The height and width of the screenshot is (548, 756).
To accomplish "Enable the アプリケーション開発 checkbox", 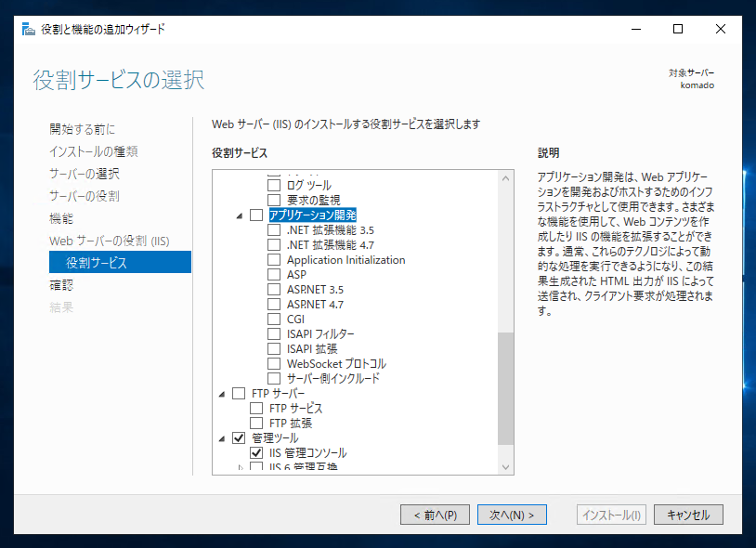I will (x=256, y=215).
